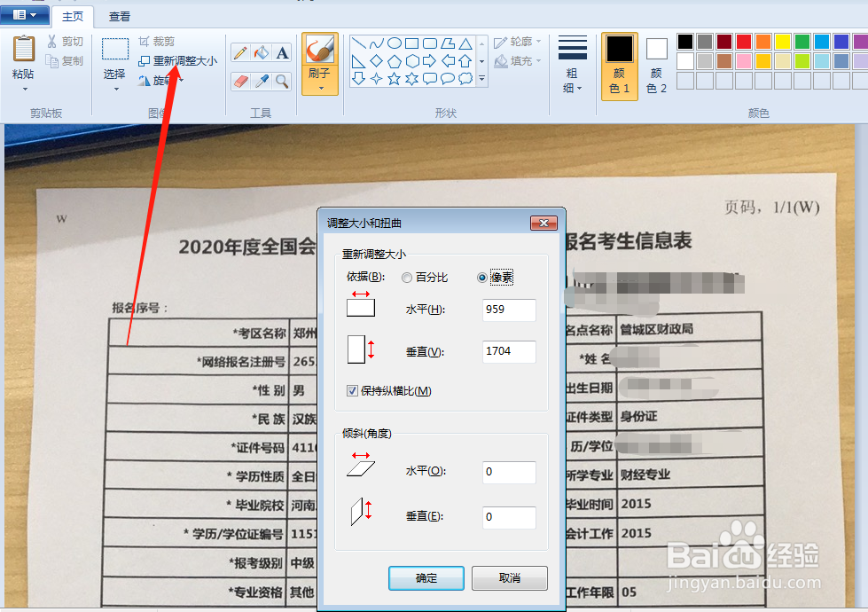Select the Fill with color bucket tool
Screen dimensions: 868x612
coord(262,52)
